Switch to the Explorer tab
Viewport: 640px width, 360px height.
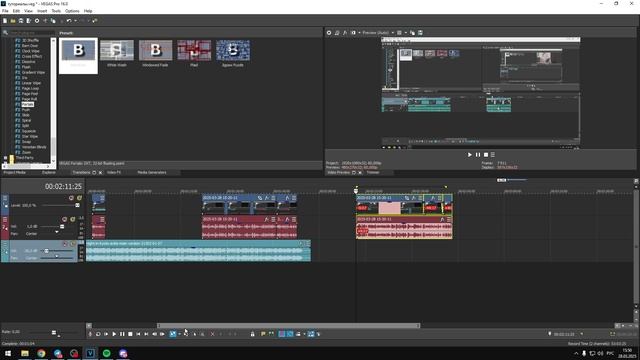click(49, 173)
